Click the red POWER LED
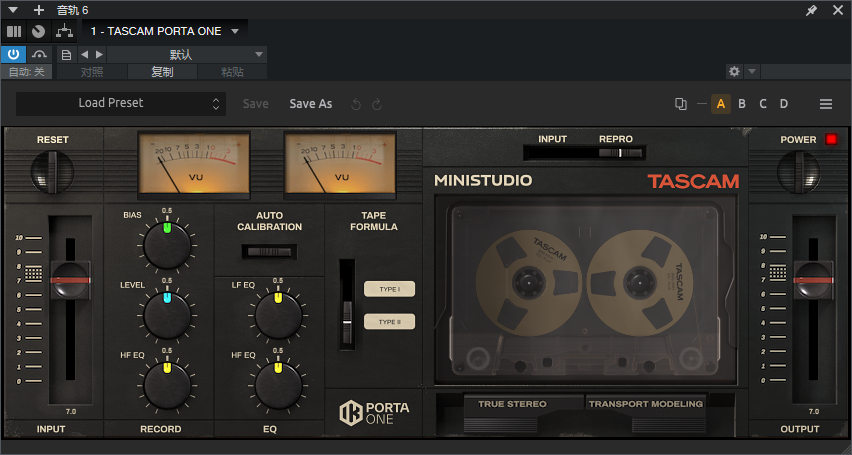This screenshot has width=852, height=455. click(831, 139)
